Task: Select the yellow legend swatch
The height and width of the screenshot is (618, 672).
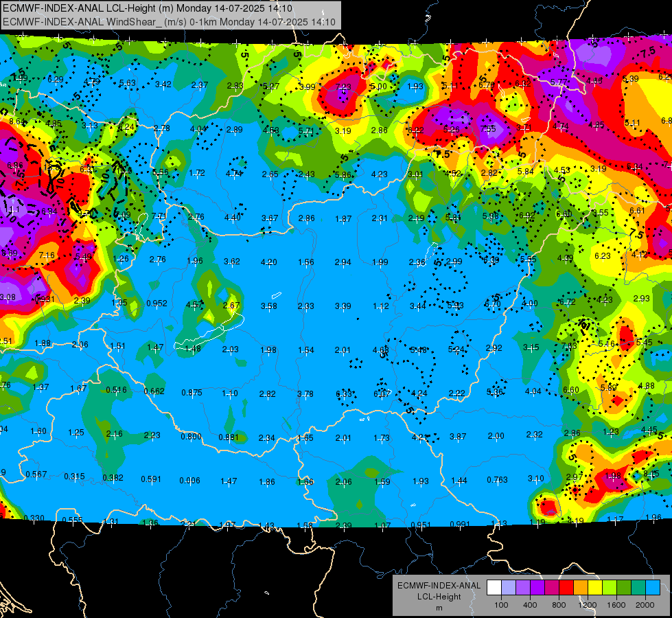Action: click(595, 588)
